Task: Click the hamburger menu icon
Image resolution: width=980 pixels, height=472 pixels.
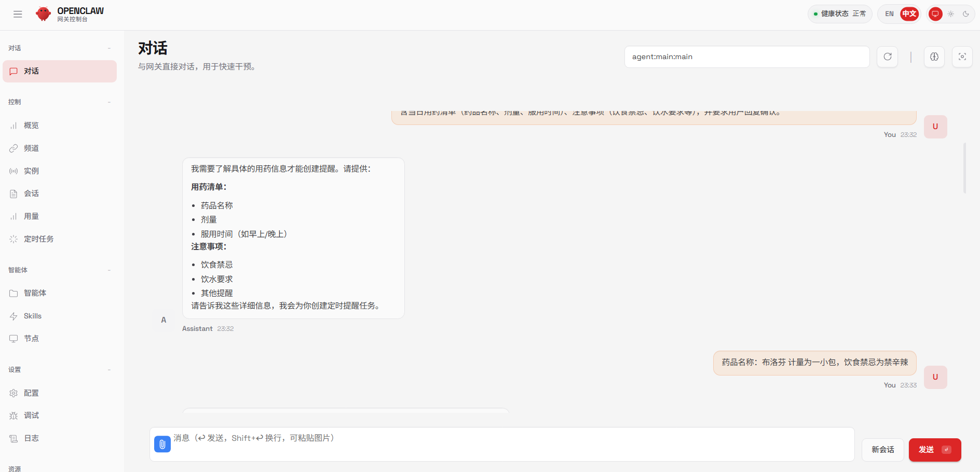Action: tap(18, 14)
